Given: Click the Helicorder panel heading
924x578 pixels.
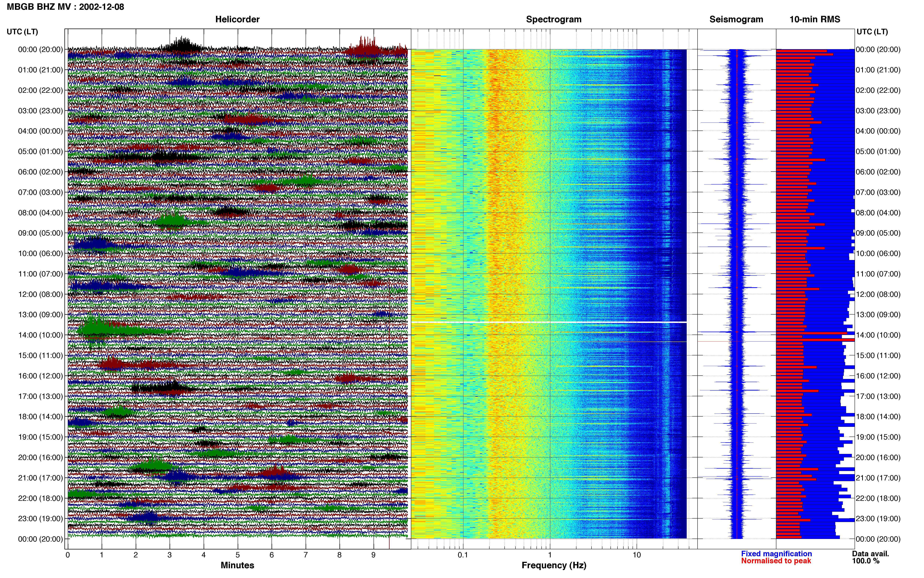Looking at the screenshot, I should pos(237,20).
